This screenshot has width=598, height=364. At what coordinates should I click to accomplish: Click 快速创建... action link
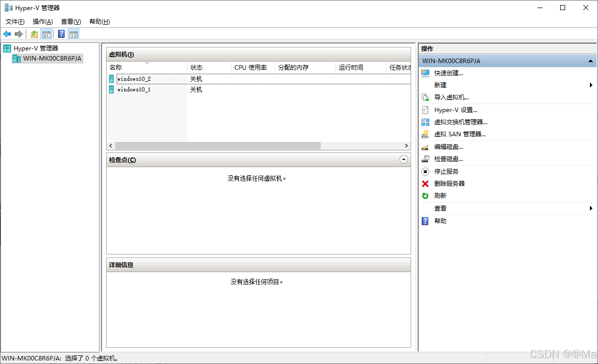point(448,73)
